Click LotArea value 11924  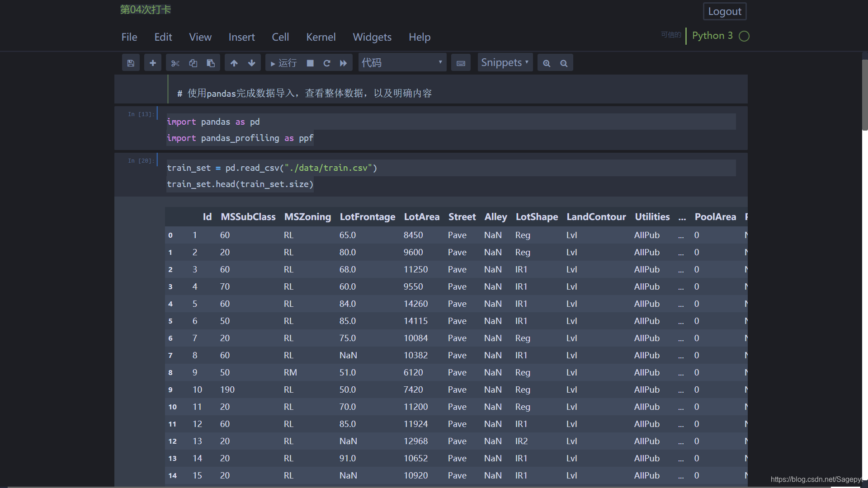415,424
